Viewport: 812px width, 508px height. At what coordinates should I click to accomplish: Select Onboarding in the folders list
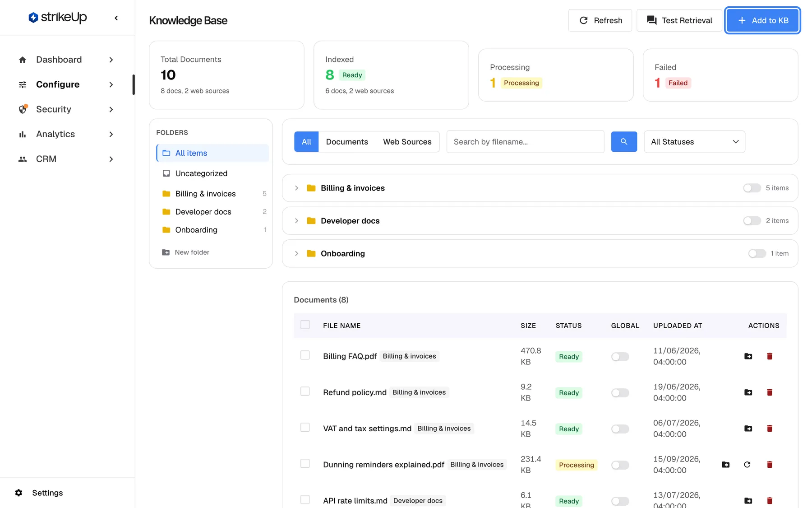[x=212, y=230]
